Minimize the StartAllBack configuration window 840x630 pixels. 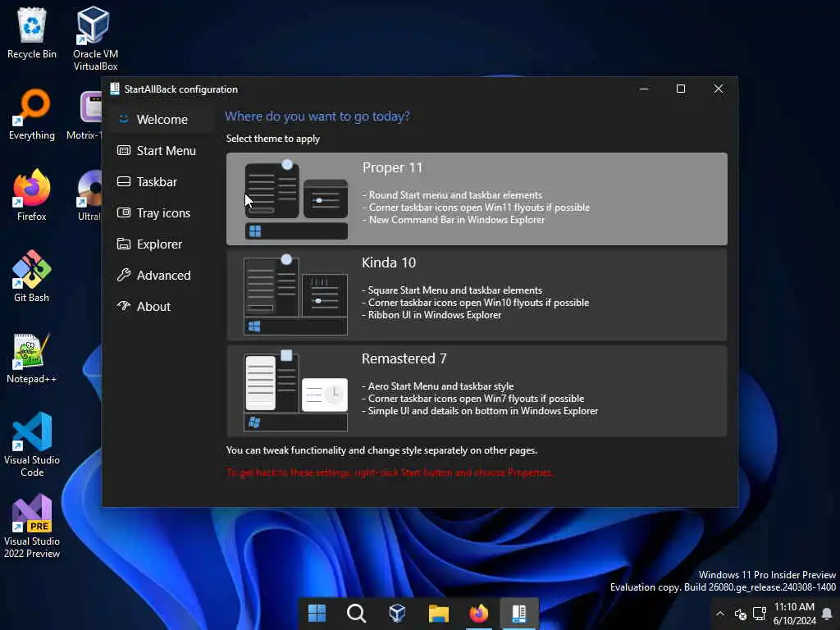pos(643,89)
